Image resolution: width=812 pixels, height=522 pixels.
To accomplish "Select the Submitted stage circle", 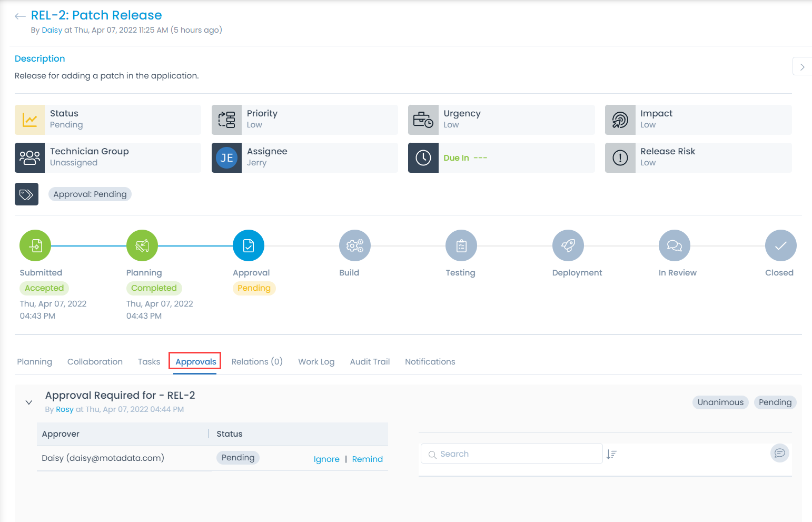I will coord(35,245).
